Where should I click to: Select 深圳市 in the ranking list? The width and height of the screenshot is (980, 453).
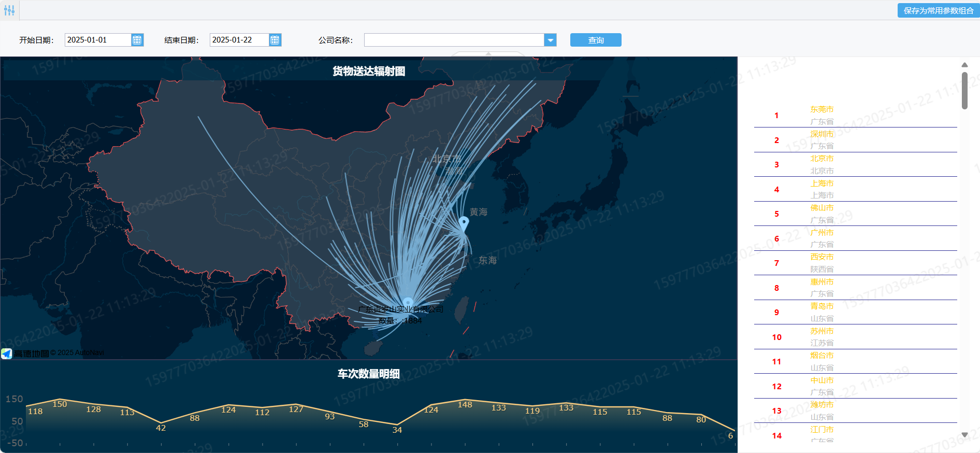click(822, 134)
